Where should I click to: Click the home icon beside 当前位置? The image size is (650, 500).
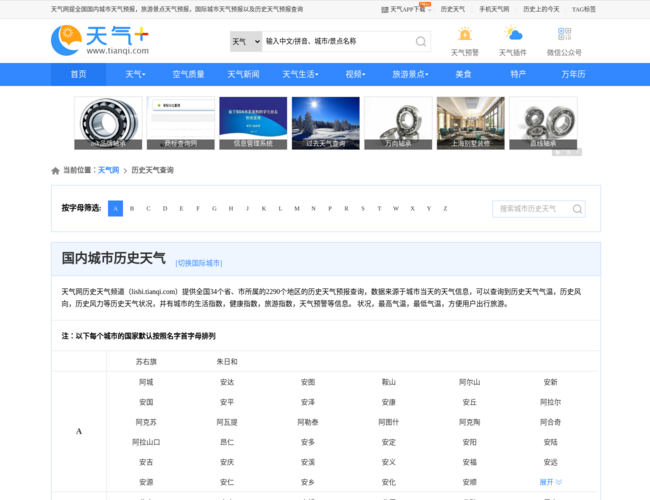point(55,171)
